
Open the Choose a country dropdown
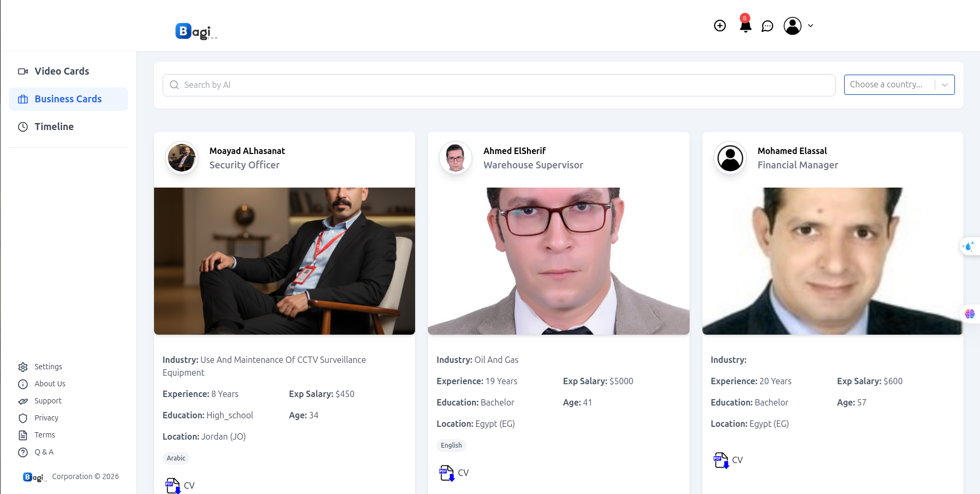tap(898, 85)
